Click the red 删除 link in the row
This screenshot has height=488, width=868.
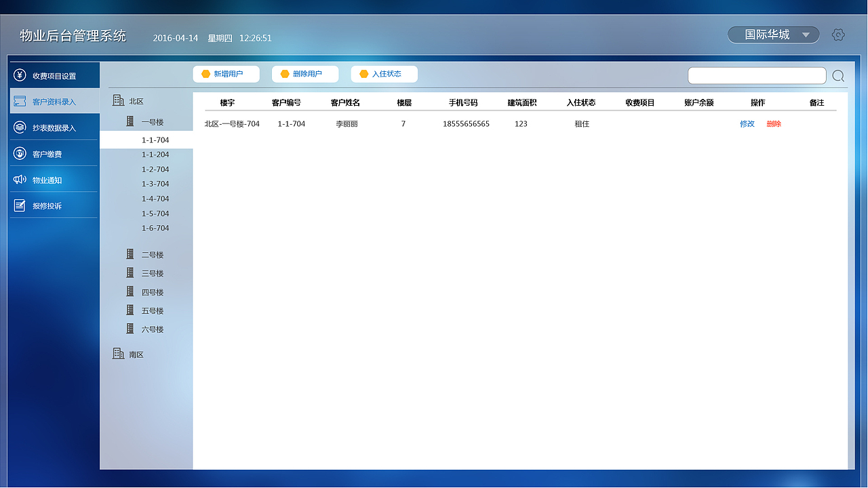pos(774,124)
